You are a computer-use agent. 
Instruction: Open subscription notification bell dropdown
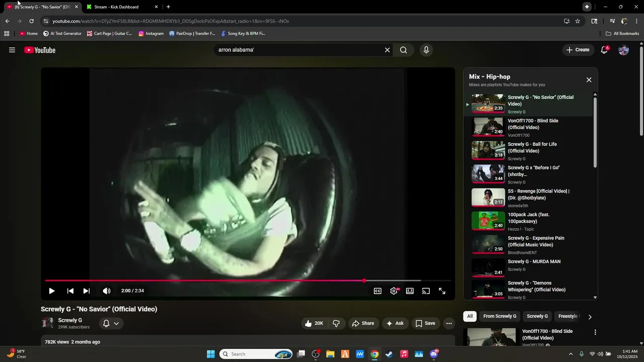click(x=111, y=323)
